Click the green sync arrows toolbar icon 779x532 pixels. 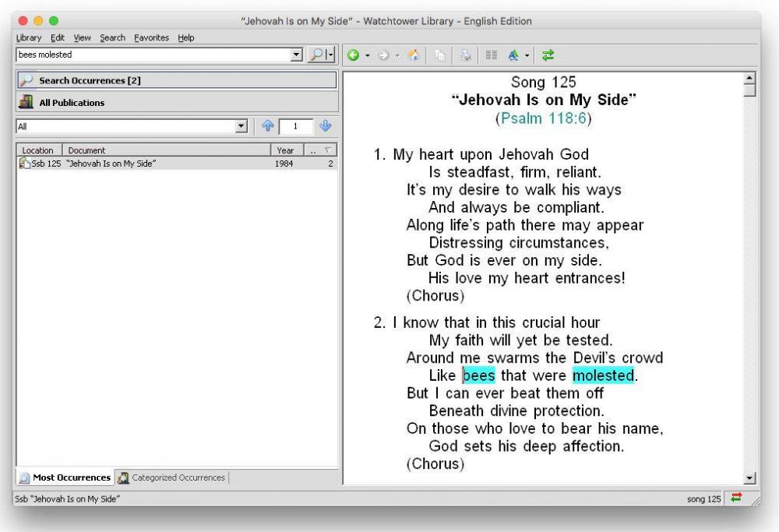click(x=548, y=55)
